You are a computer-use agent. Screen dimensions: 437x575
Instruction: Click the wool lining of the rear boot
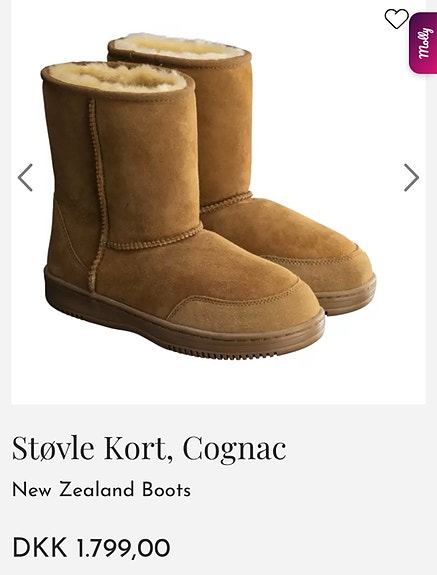180,47
